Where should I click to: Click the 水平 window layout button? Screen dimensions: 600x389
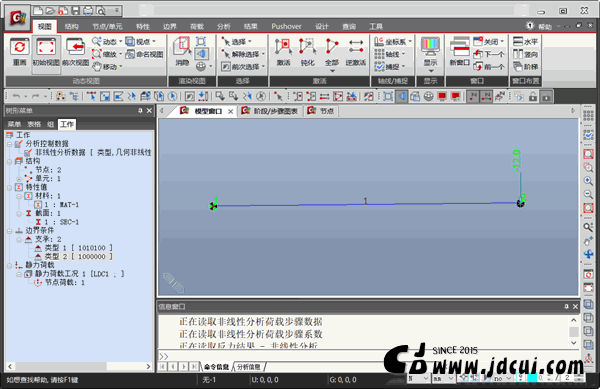[x=526, y=41]
